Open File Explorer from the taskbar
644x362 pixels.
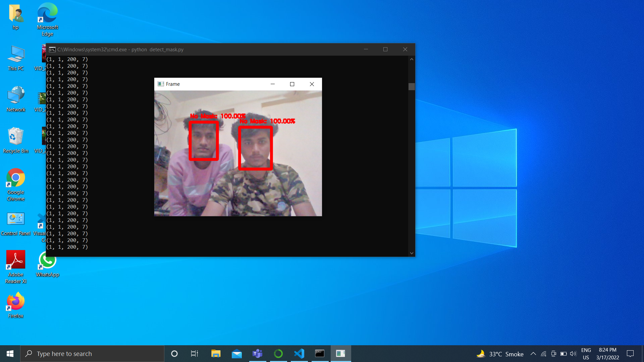click(216, 354)
